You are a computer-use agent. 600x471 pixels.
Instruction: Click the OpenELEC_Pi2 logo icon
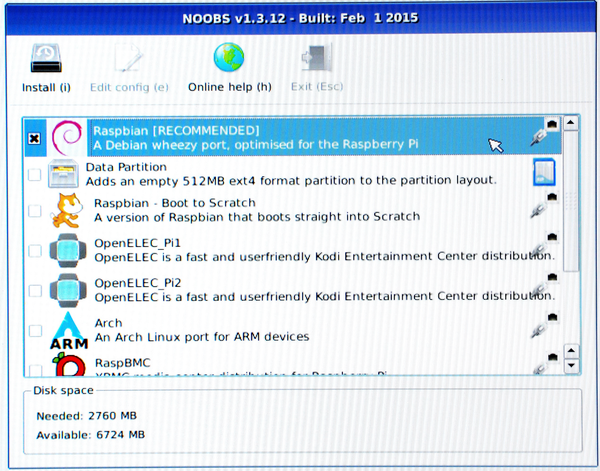pyautogui.click(x=68, y=290)
